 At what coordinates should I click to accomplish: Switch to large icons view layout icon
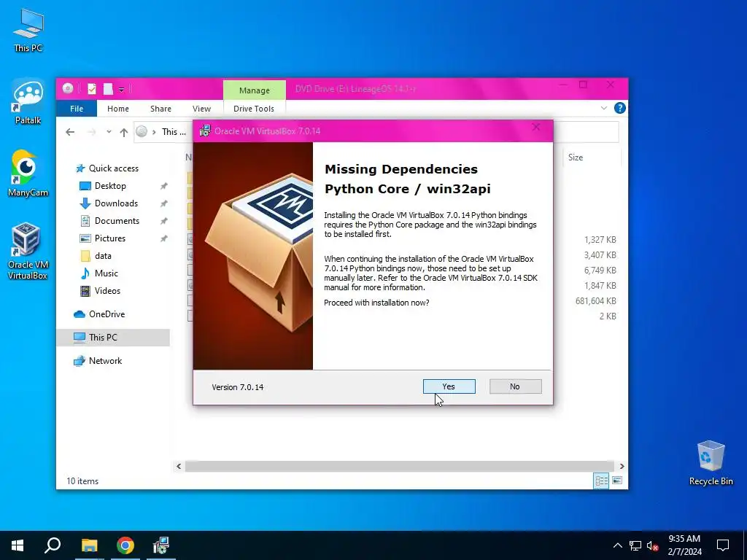[617, 481]
